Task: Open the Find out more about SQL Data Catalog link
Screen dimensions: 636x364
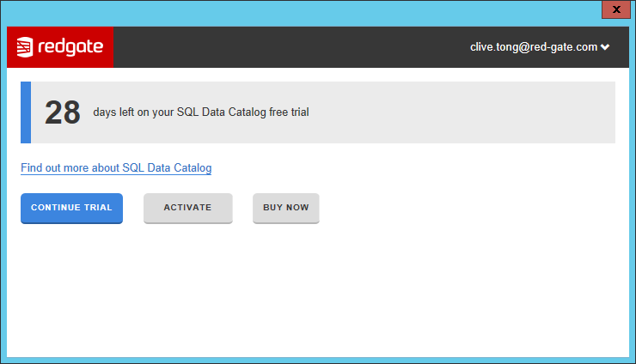Action: 116,168
